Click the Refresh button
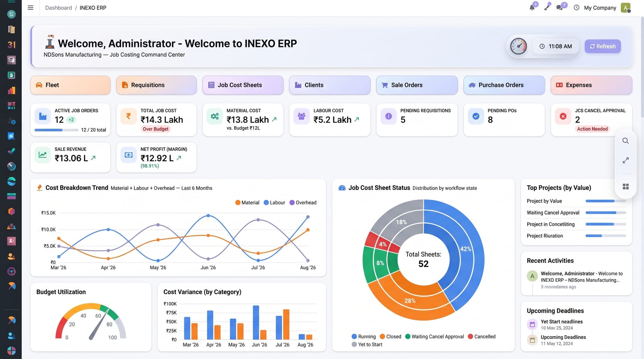 pyautogui.click(x=603, y=46)
